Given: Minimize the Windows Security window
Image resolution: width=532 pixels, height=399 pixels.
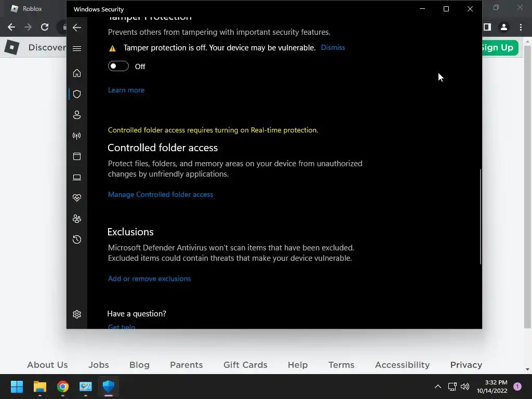Looking at the screenshot, I should [x=422, y=9].
